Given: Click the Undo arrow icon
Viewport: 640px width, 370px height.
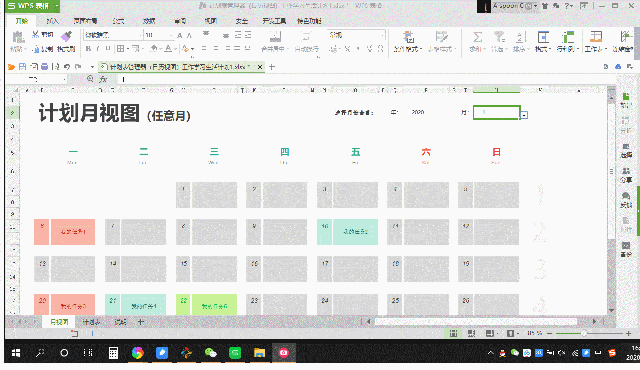Looking at the screenshot, I should pos(67,66).
